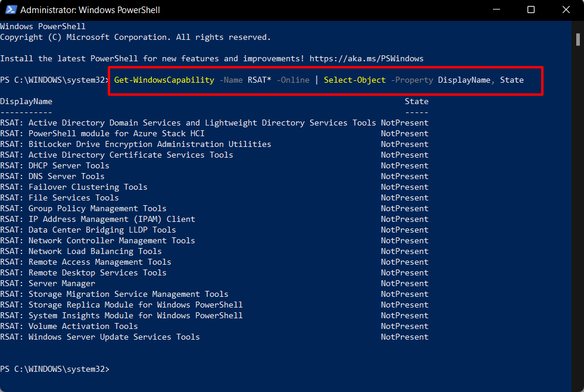
Task: Click the -Name RSAT* parameter text
Action: pos(245,79)
